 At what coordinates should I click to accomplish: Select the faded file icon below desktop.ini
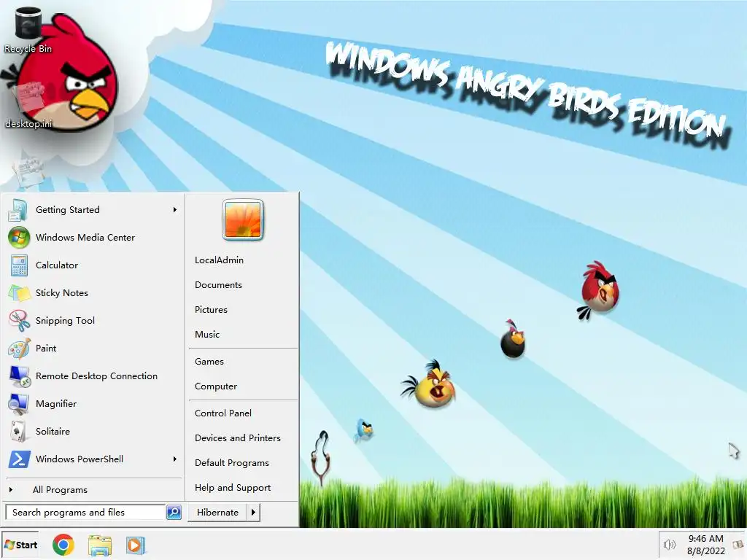(x=28, y=171)
